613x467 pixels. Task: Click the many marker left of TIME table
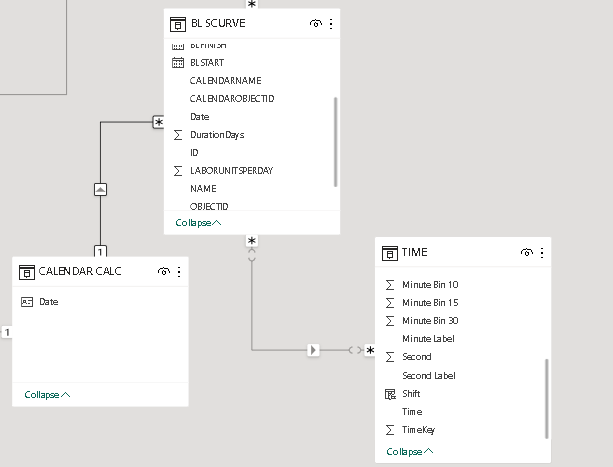click(370, 350)
